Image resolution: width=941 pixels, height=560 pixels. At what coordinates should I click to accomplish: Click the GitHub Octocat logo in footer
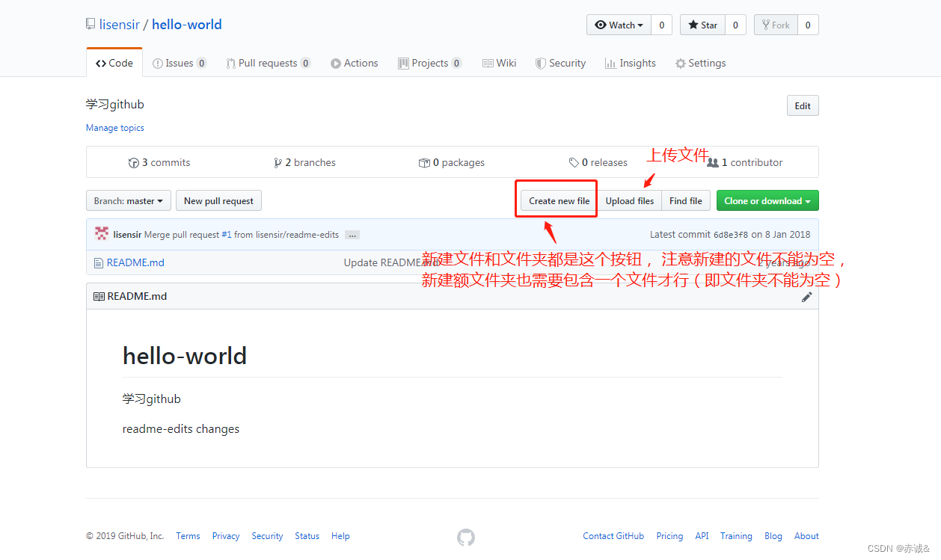(x=466, y=538)
